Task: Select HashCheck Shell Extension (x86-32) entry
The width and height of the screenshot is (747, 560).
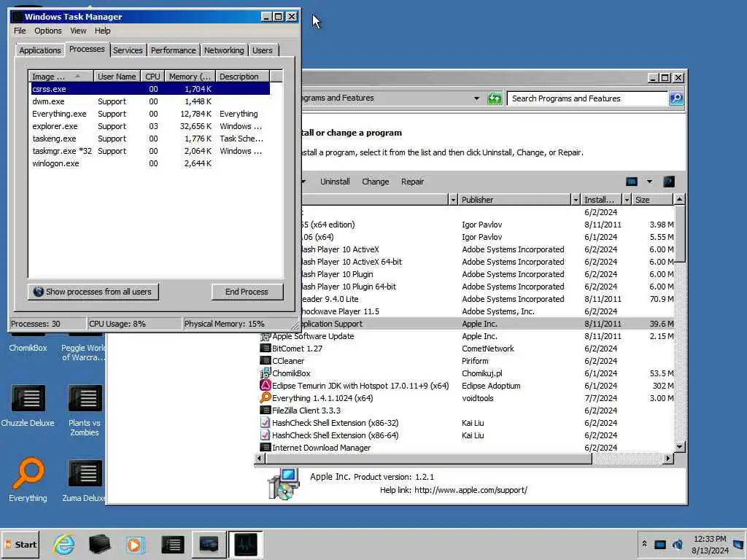Action: (336, 423)
